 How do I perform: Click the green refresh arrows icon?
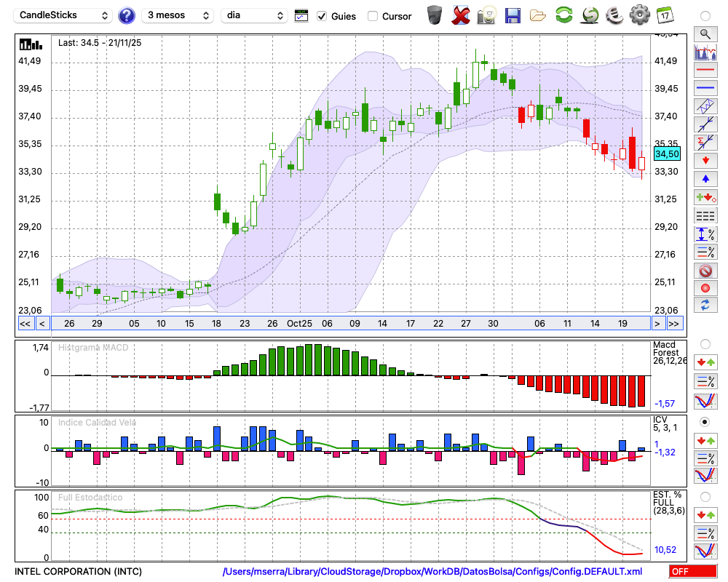click(563, 15)
